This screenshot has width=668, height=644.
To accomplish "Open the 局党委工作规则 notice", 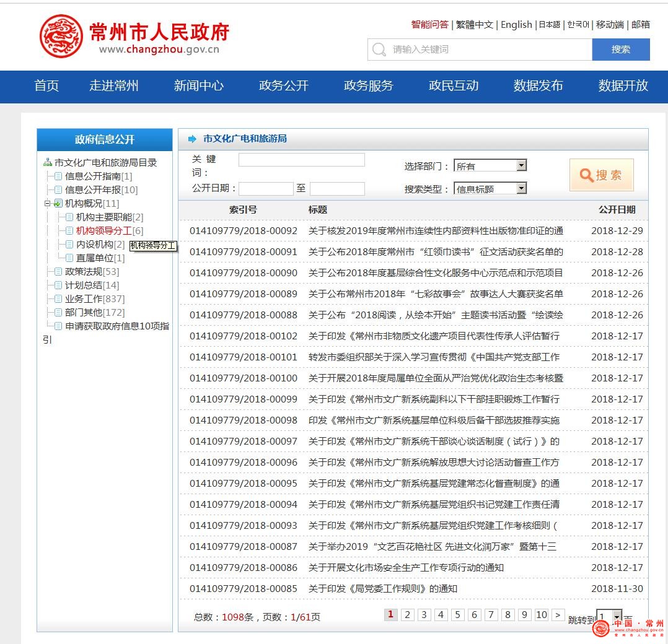I will (382, 589).
